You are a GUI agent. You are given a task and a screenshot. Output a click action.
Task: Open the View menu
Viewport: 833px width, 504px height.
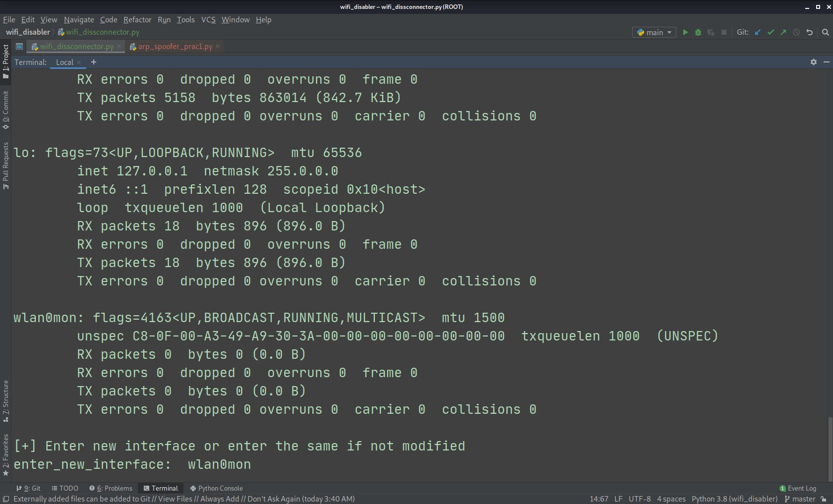click(49, 20)
